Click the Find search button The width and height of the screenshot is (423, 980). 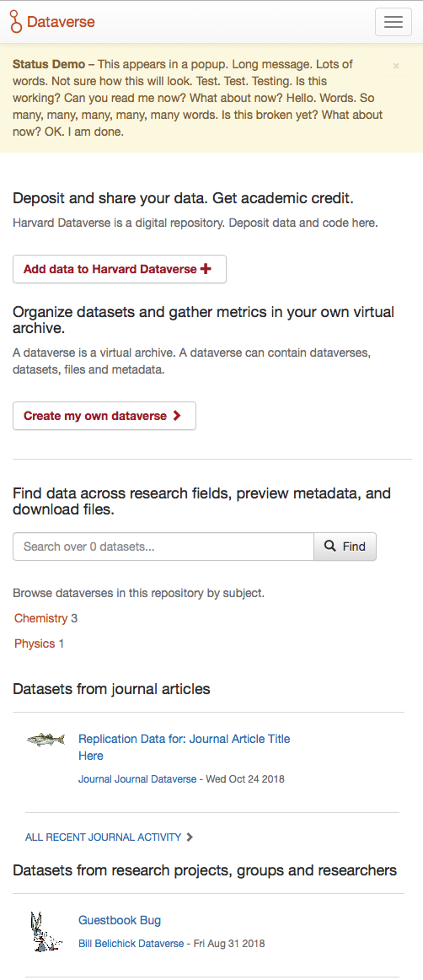(x=345, y=547)
